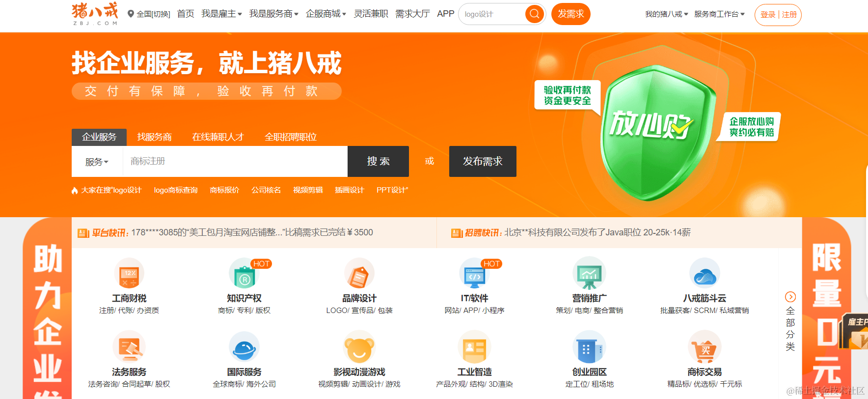The height and width of the screenshot is (399, 868).
Task: Open the 影视动漫游戏 bear icon
Action: (359, 346)
